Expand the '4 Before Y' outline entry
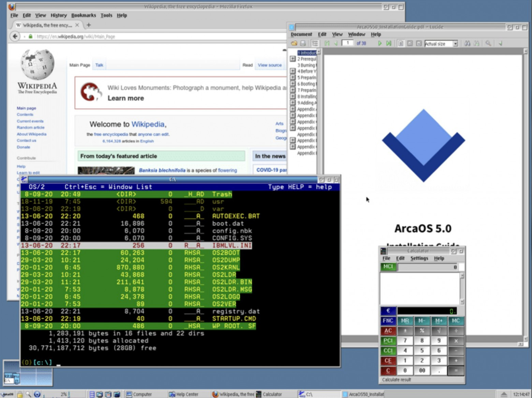532x398 pixels. (x=293, y=71)
